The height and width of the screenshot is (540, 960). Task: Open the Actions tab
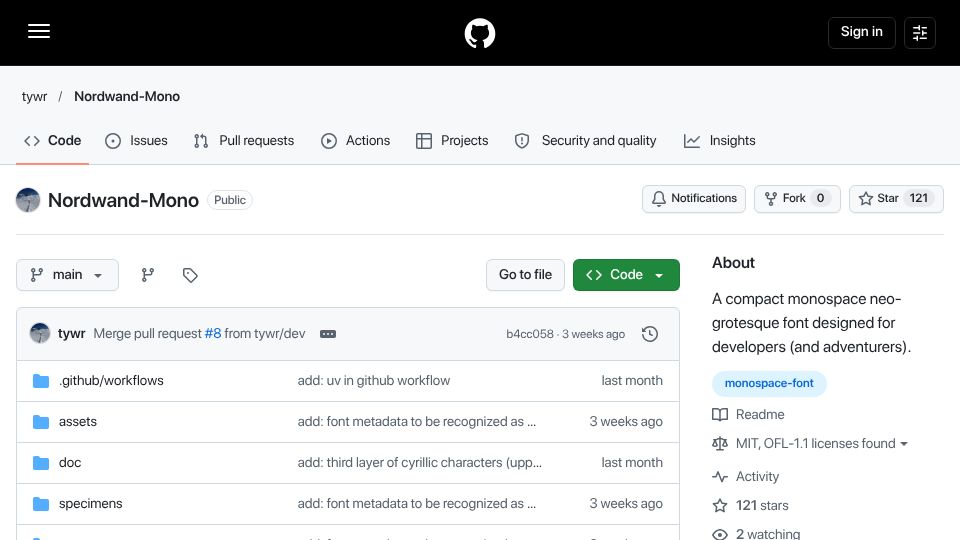point(355,141)
